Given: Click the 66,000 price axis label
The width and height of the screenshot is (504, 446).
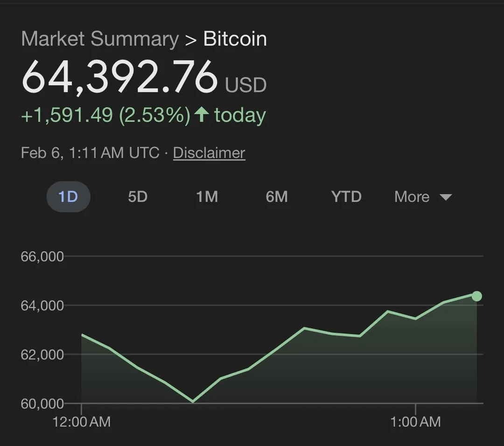Looking at the screenshot, I should coord(42,256).
